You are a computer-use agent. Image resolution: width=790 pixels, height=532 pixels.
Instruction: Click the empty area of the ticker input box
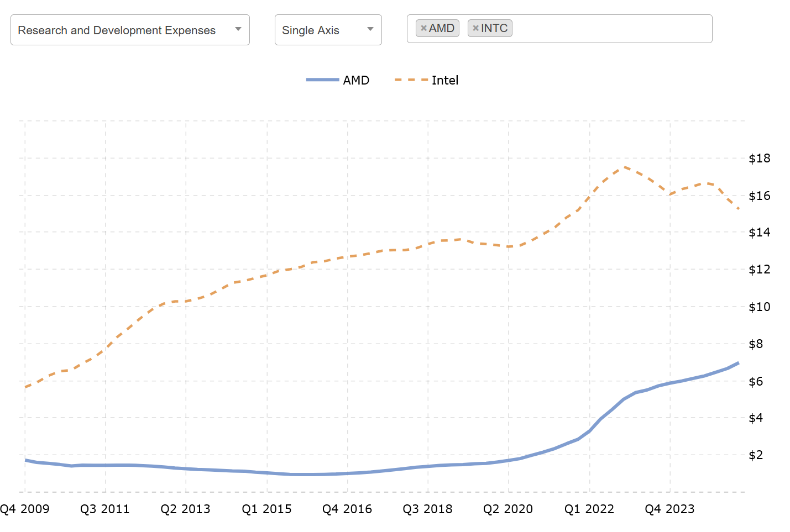pos(608,29)
